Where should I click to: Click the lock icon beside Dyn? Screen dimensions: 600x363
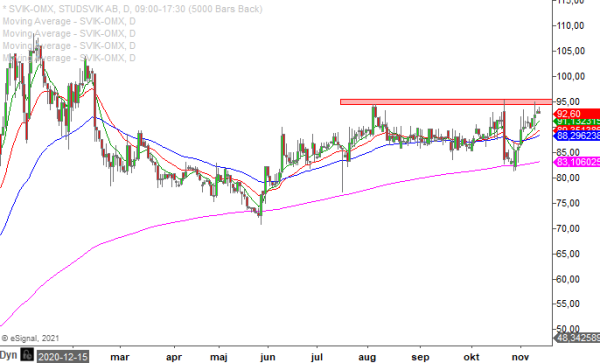27,355
